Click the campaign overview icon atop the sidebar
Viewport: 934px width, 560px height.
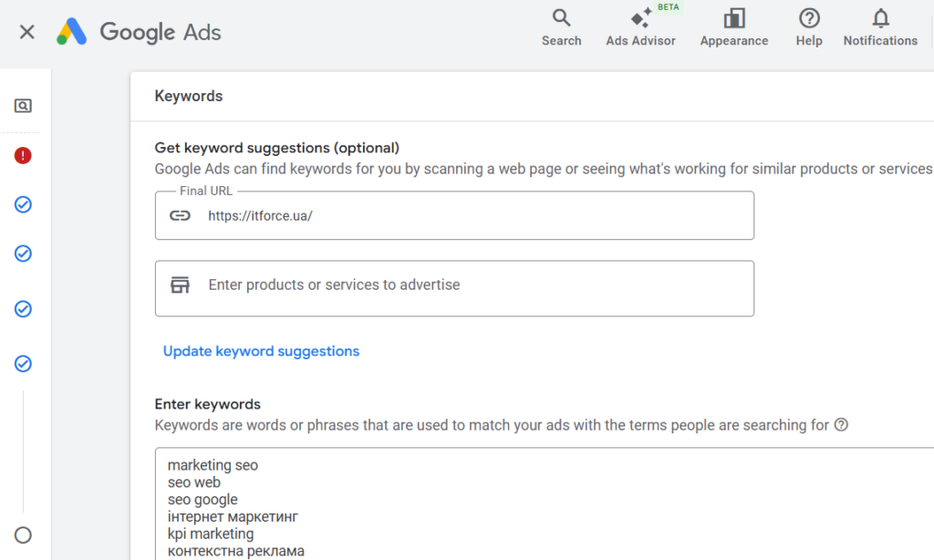[x=24, y=106]
